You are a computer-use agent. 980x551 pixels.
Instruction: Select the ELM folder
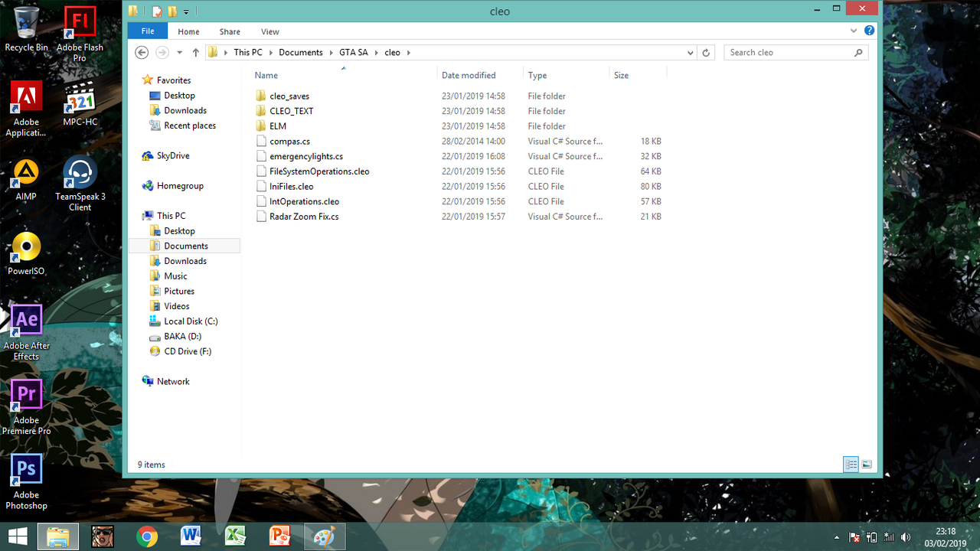(278, 126)
